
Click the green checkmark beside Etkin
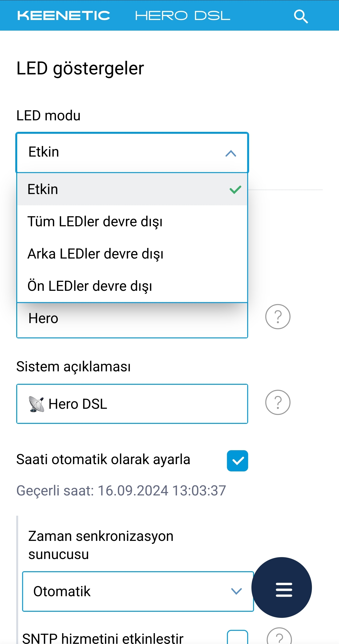[x=235, y=190]
